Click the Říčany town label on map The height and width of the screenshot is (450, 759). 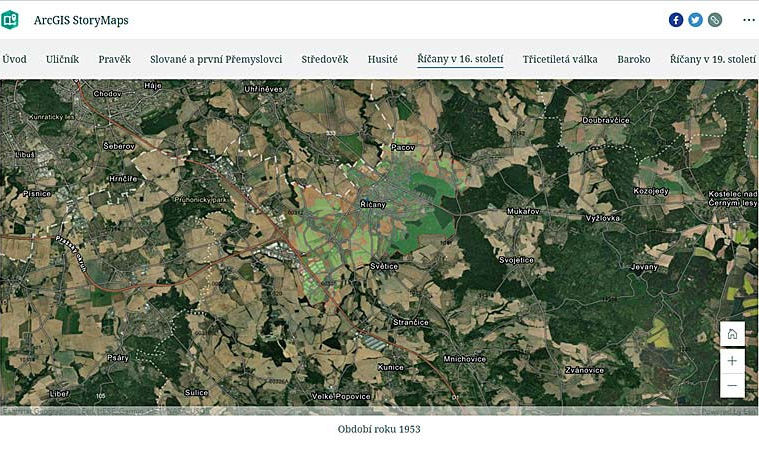click(373, 204)
